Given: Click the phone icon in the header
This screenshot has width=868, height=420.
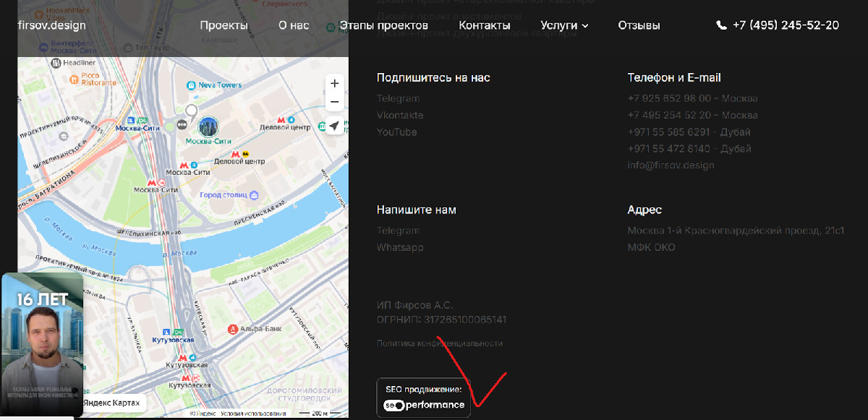Looking at the screenshot, I should pos(721,25).
